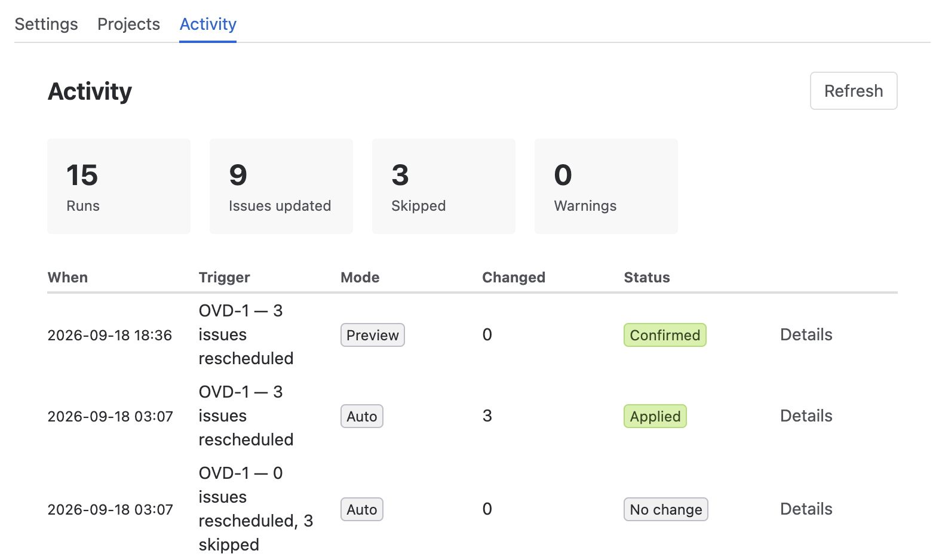Click the Auto badge in the No change row
This screenshot has height=560, width=939.
click(x=362, y=509)
